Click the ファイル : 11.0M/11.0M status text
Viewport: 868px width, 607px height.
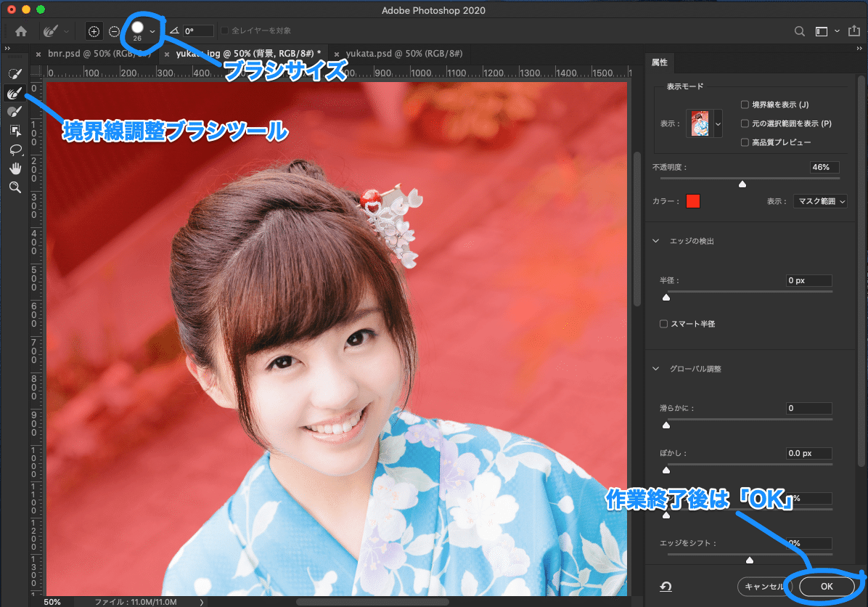(136, 602)
